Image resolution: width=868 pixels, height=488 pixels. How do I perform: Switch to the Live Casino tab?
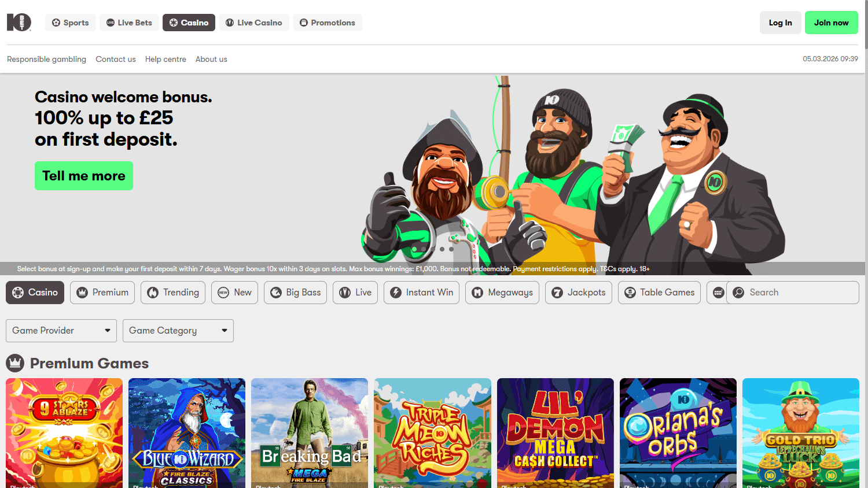[253, 22]
